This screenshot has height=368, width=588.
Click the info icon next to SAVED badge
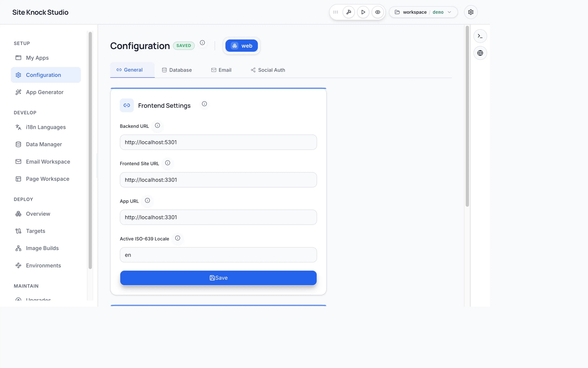tap(202, 43)
